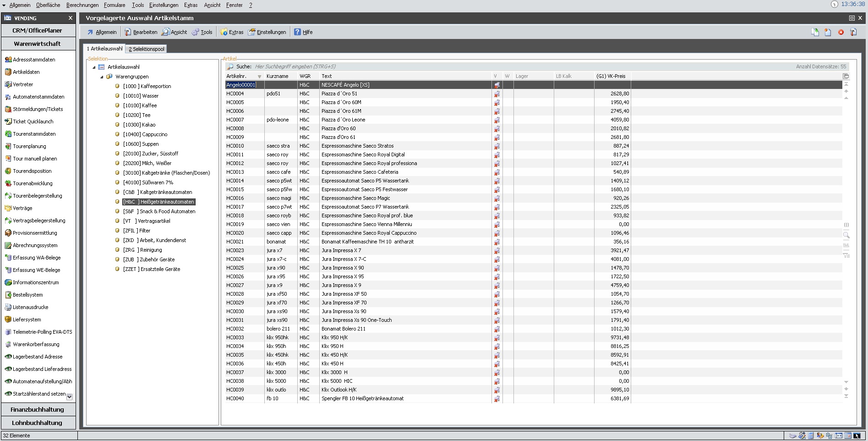The image size is (868, 441).
Task: Click the red cancel icon in the toolbar
Action: pyautogui.click(x=841, y=32)
